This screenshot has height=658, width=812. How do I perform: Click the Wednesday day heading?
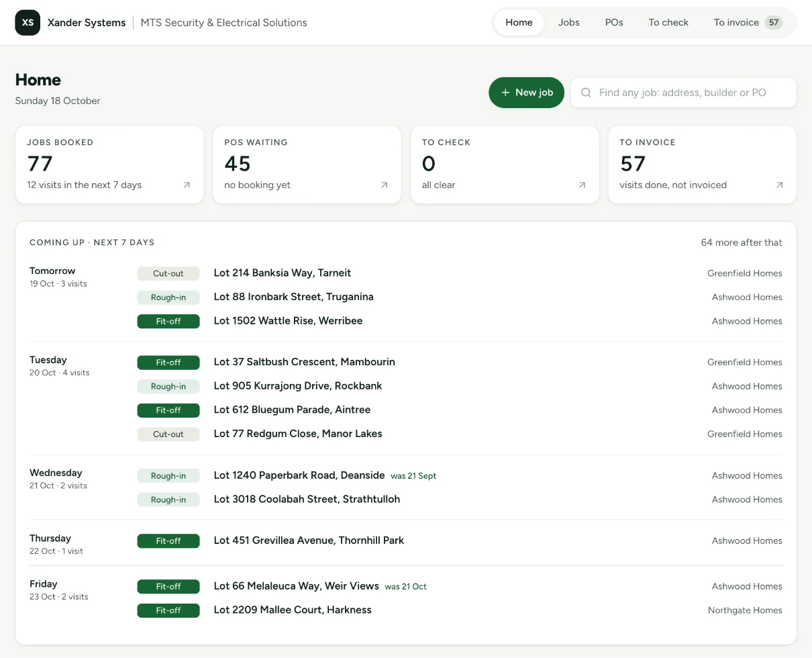[56, 473]
